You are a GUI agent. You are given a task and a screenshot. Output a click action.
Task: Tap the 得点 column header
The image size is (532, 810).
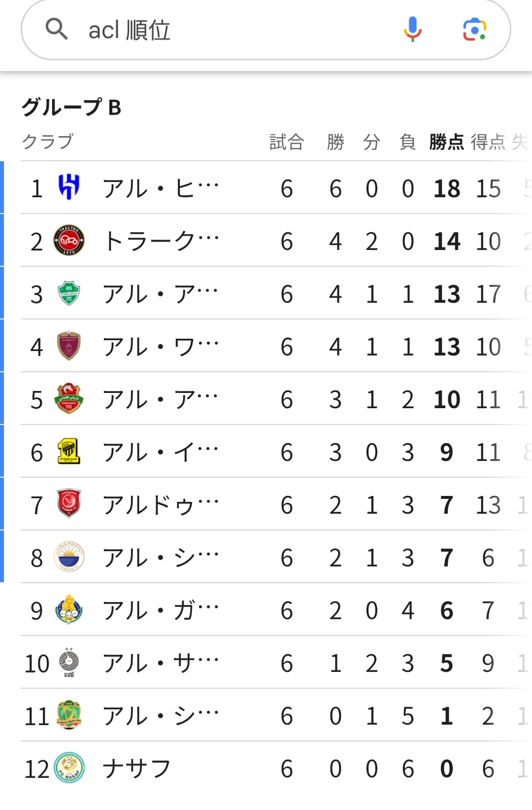(x=488, y=142)
